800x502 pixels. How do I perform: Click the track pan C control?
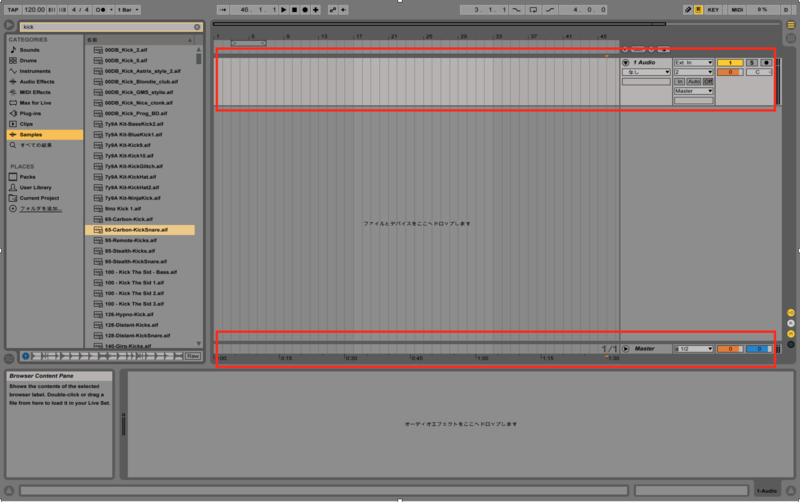point(759,72)
